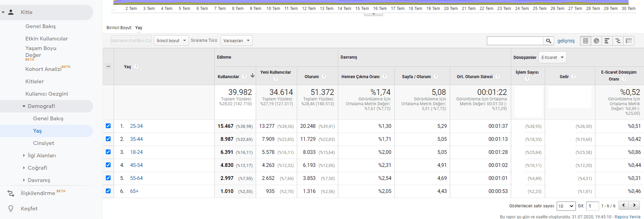Toggle the 65+ age row checkbox
Viewport: 644px width, 219px height.
(108, 191)
